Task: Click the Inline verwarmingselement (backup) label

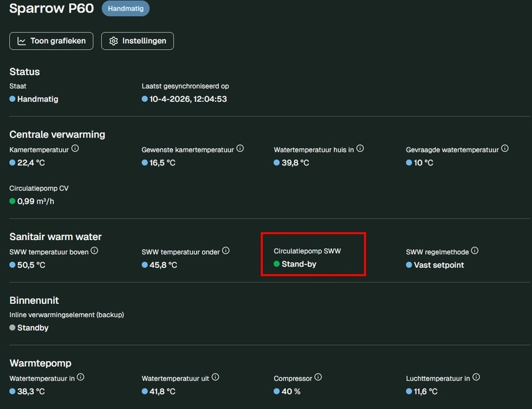Action: (x=66, y=315)
